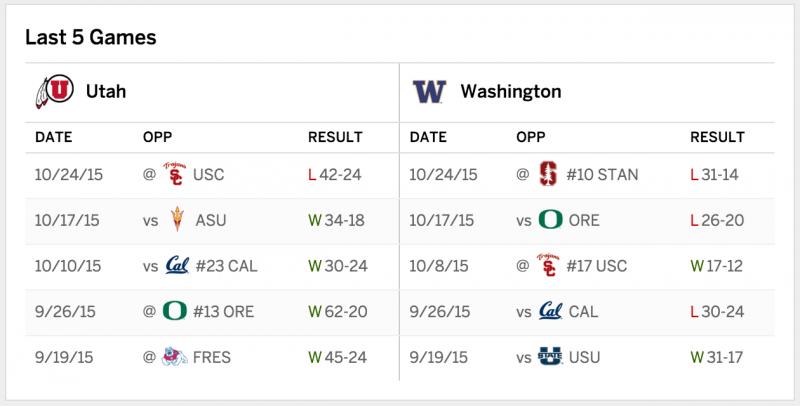The image size is (800, 406).
Task: Select the Cal logo next to #23 CAL
Action: 177,265
